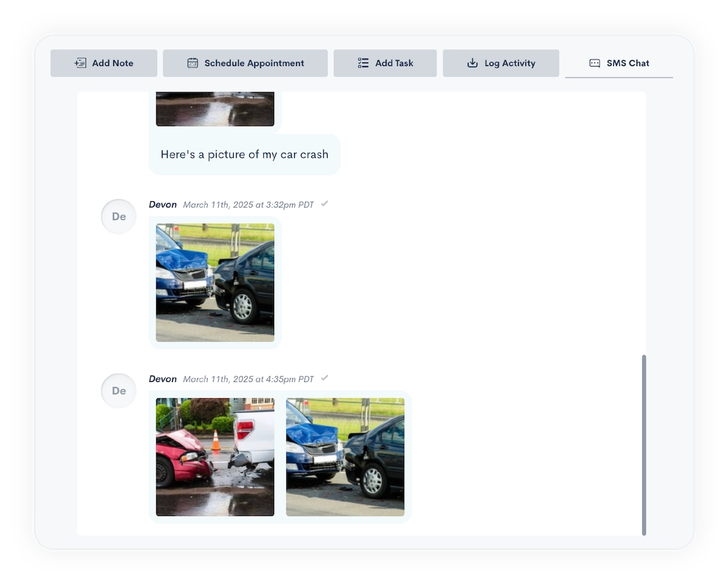Click the SMS chat bubble icon
This screenshot has height=585, width=728.
tap(595, 63)
